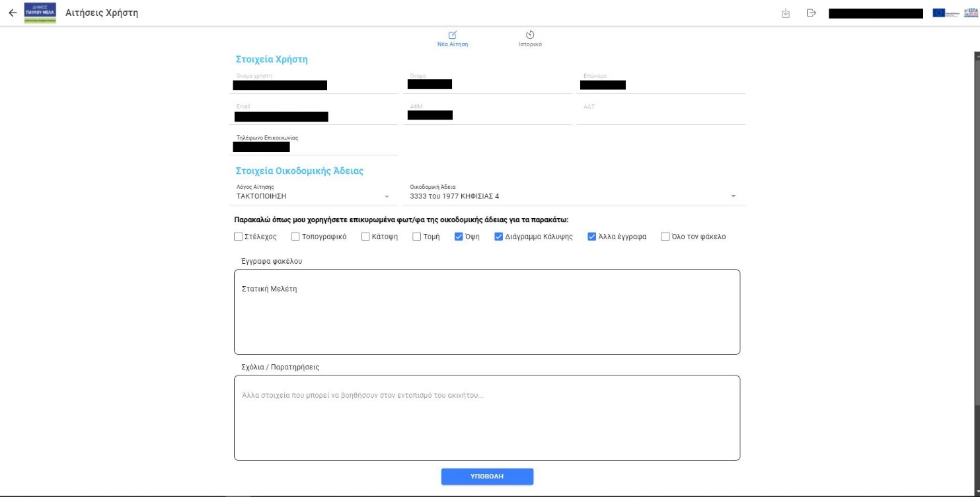Switch to the Ιστορικό tab
The height and width of the screenshot is (497, 980).
click(x=530, y=39)
